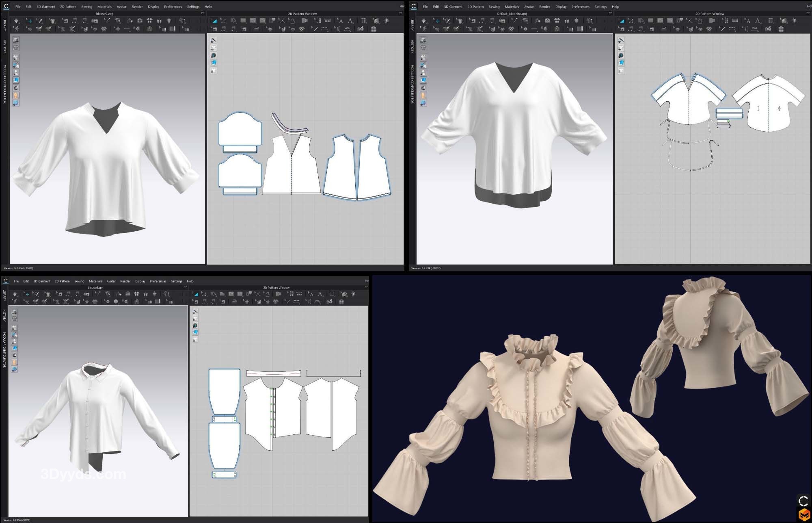Click CLO logo in blouse6 window corner
Image resolution: width=812 pixels, height=523 pixels.
[6, 281]
